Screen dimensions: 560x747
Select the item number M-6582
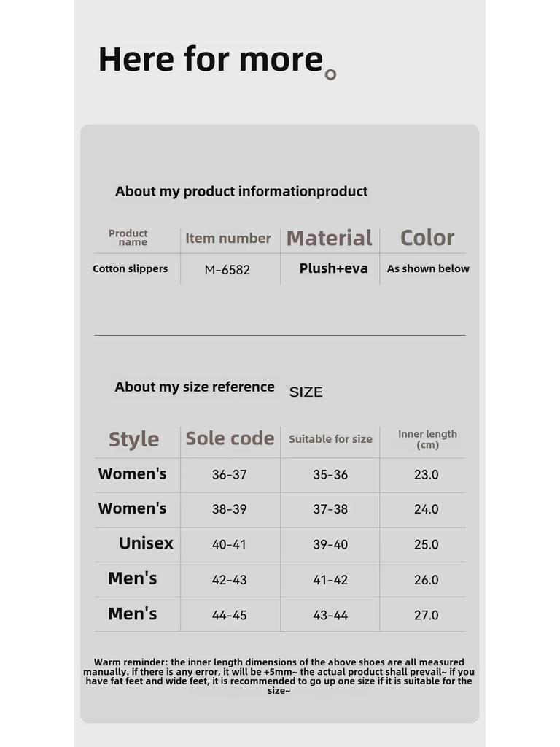pos(227,269)
